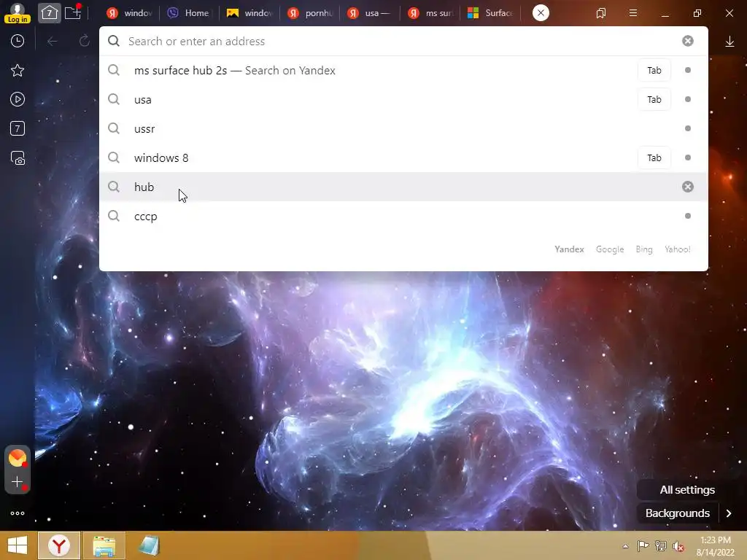The image size is (747, 560).
Task: Open the tabs counter 7 sidebar icon
Action: [x=18, y=128]
